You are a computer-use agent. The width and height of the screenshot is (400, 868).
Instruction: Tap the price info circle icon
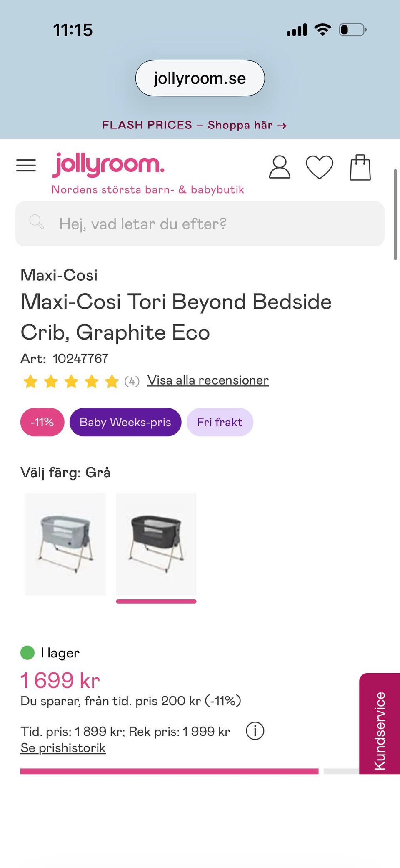click(x=255, y=731)
